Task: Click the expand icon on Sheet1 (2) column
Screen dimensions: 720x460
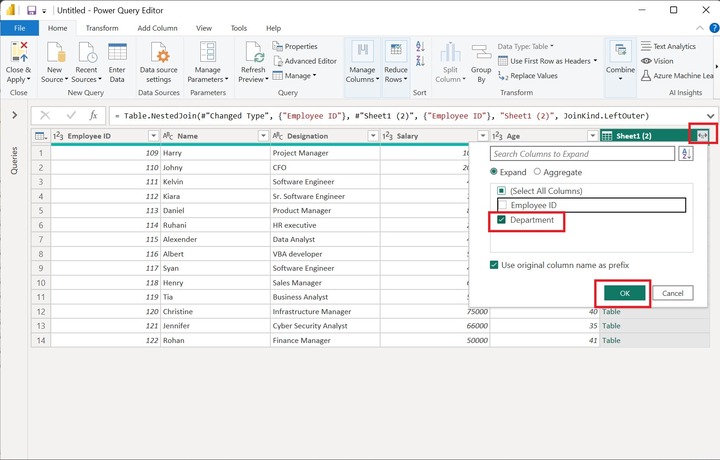Action: tap(703, 135)
